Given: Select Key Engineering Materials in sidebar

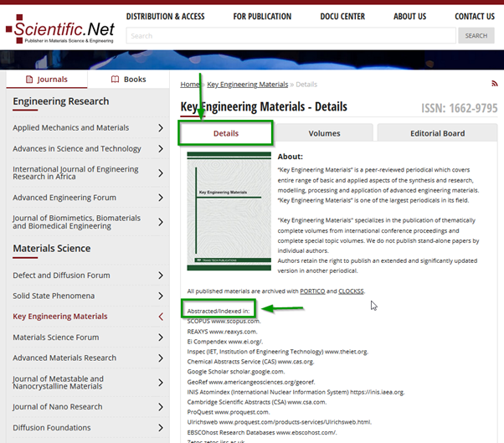Looking at the screenshot, I should (60, 317).
